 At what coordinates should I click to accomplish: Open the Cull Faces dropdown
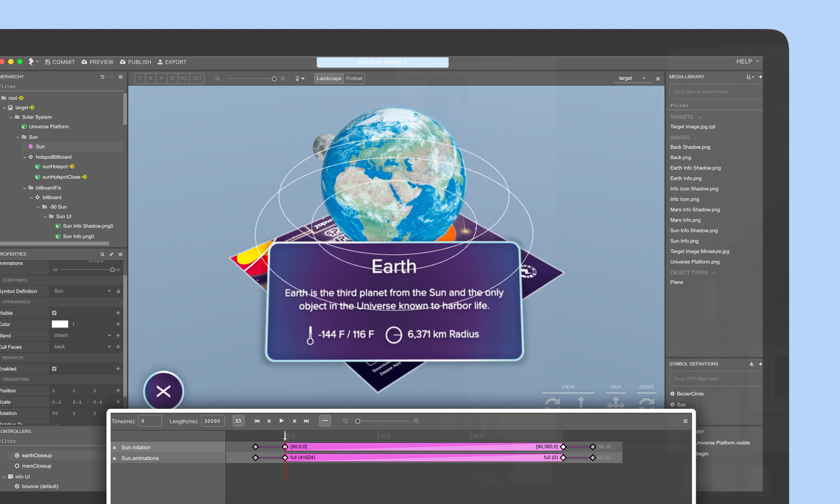[x=82, y=347]
